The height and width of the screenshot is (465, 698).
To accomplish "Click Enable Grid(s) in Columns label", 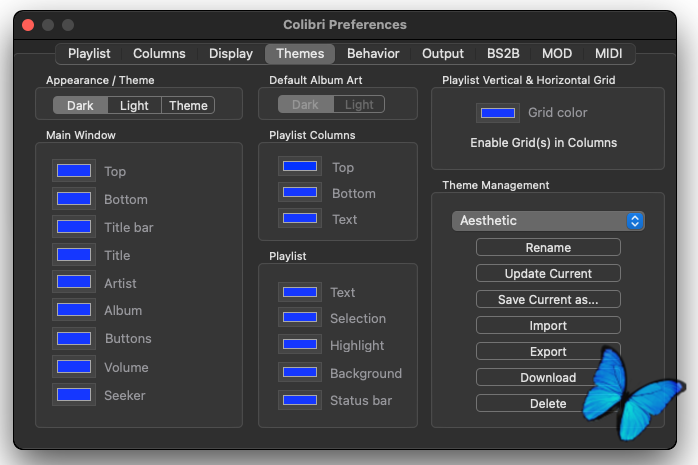I will click(544, 143).
